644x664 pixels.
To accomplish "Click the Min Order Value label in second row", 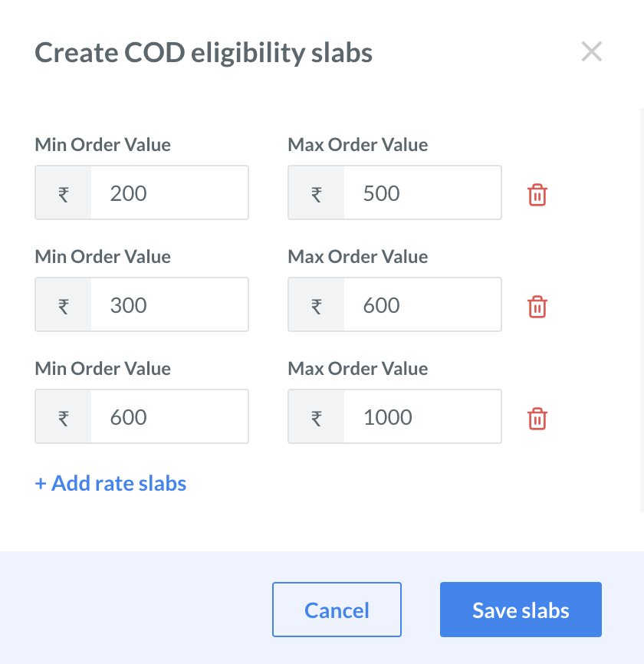I will [x=102, y=256].
